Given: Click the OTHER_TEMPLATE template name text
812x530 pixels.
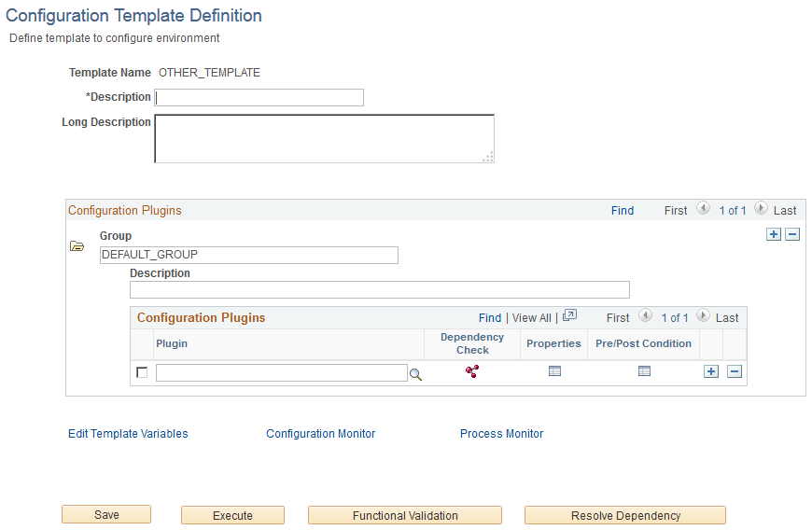Looking at the screenshot, I should point(209,73).
